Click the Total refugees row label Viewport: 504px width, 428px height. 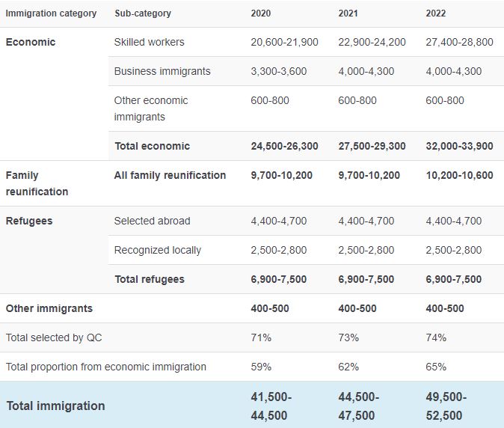tap(150, 279)
